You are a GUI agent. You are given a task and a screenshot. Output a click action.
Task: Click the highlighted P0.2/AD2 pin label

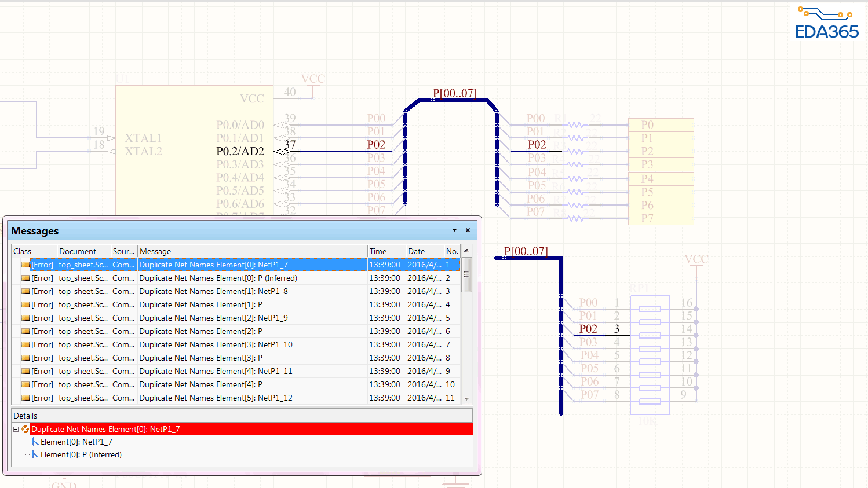(240, 152)
